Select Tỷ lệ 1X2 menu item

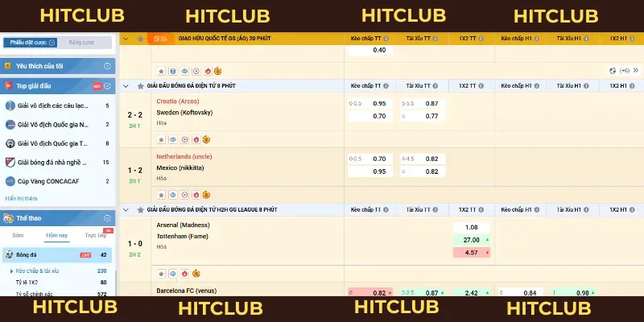[x=27, y=283]
